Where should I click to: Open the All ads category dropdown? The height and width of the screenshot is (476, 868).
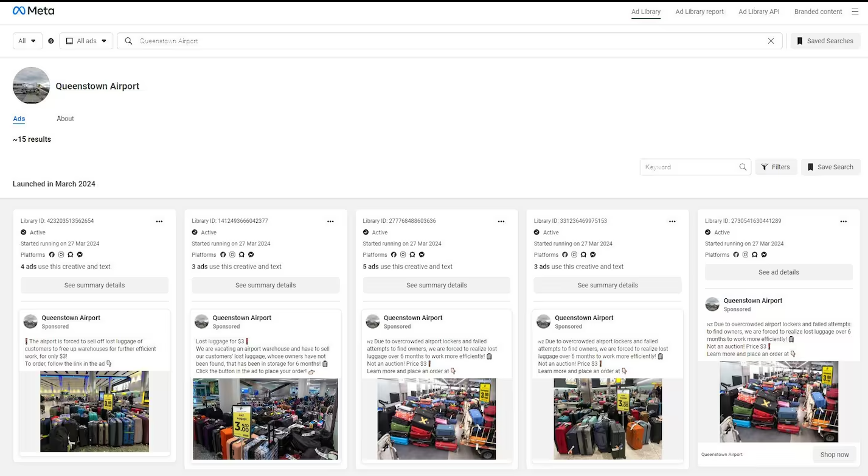86,41
